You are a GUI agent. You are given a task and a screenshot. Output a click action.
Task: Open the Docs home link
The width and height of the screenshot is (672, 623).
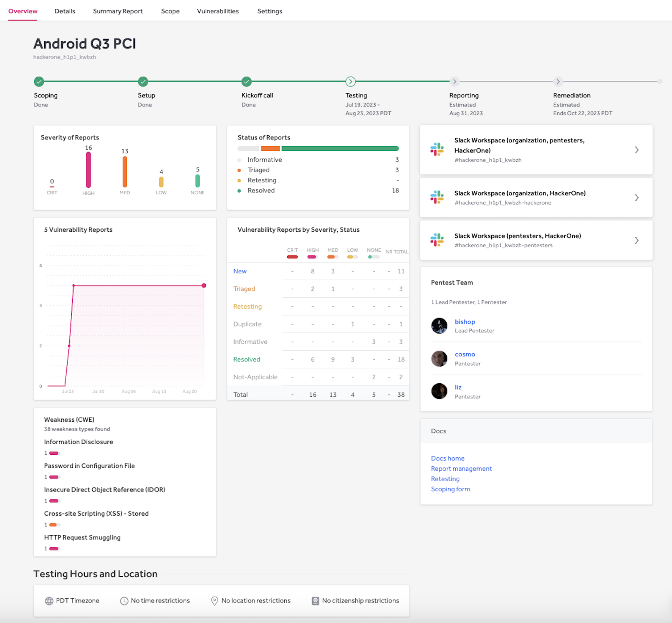click(x=447, y=458)
